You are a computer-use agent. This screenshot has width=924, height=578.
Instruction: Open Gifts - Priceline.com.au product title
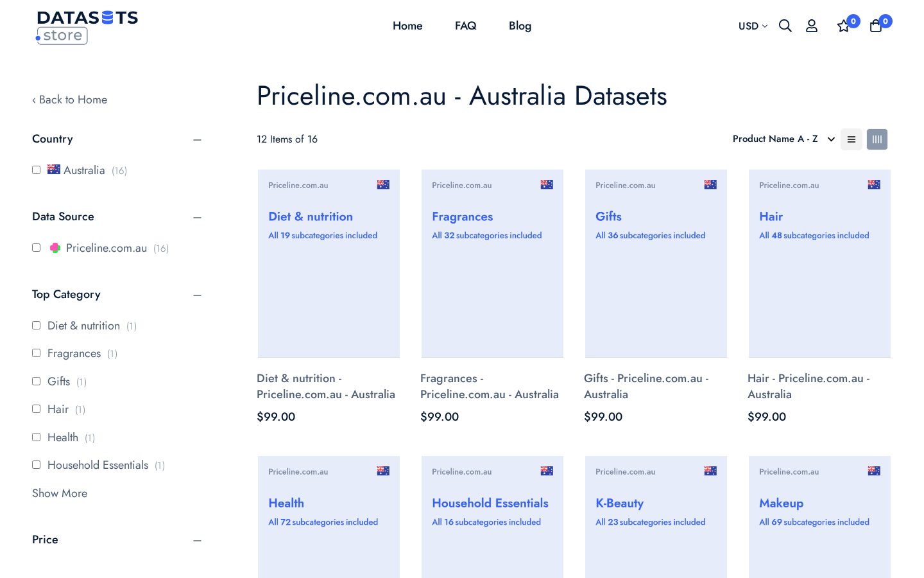point(646,387)
